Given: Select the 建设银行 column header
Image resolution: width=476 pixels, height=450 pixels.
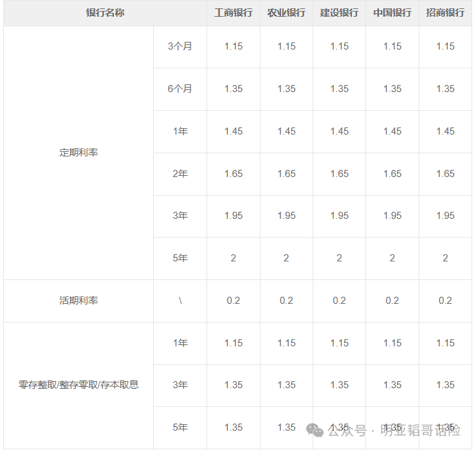Looking at the screenshot, I should tap(339, 13).
